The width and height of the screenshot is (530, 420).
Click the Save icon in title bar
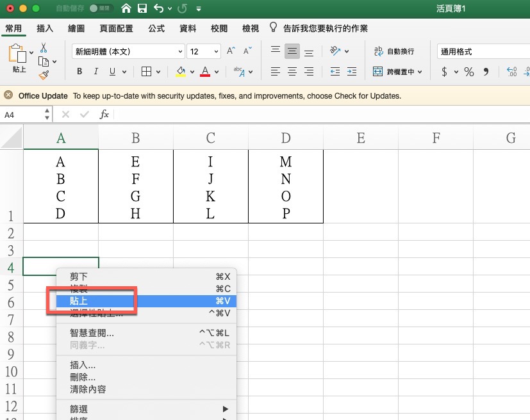[142, 9]
